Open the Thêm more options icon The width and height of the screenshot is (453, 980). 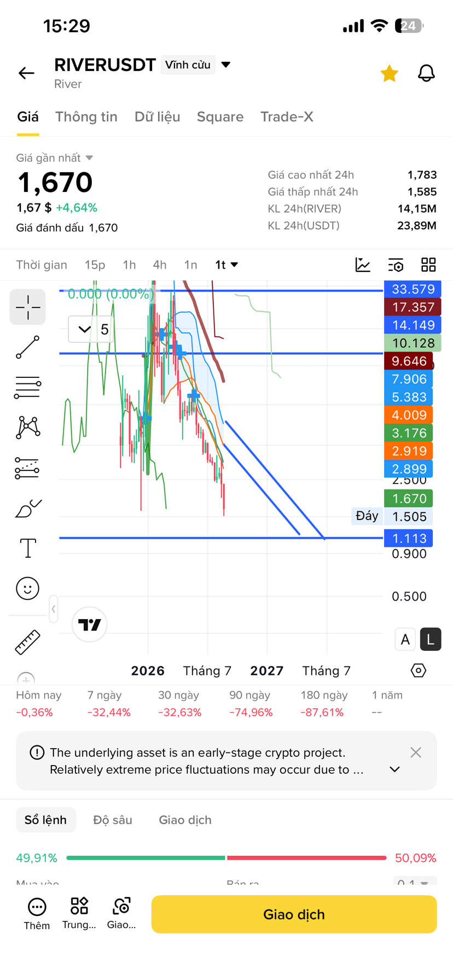(x=37, y=913)
